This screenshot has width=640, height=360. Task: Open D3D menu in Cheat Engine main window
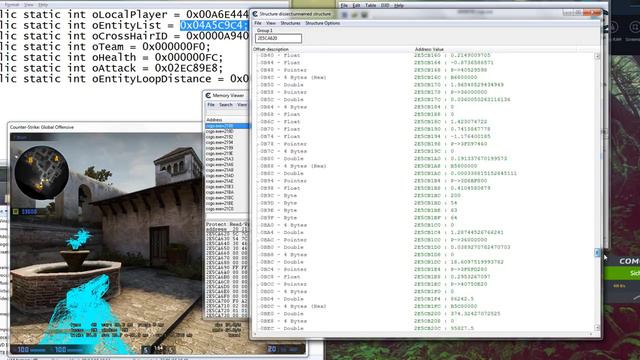click(385, 6)
